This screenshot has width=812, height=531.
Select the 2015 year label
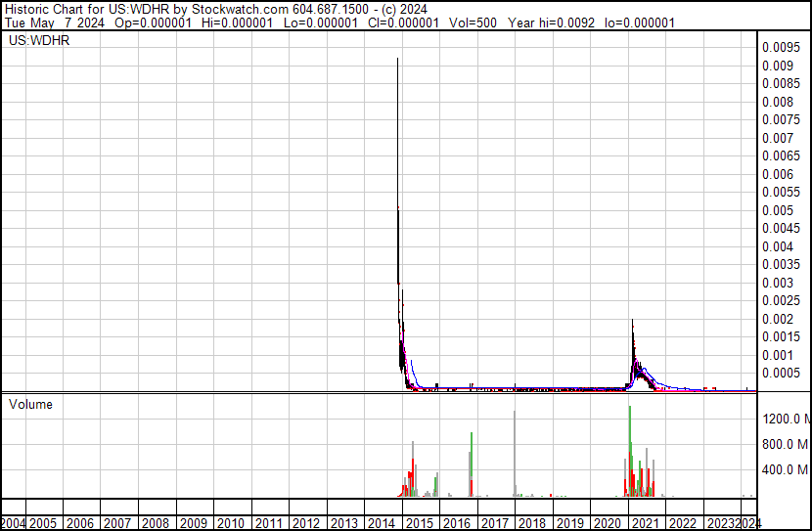click(420, 523)
